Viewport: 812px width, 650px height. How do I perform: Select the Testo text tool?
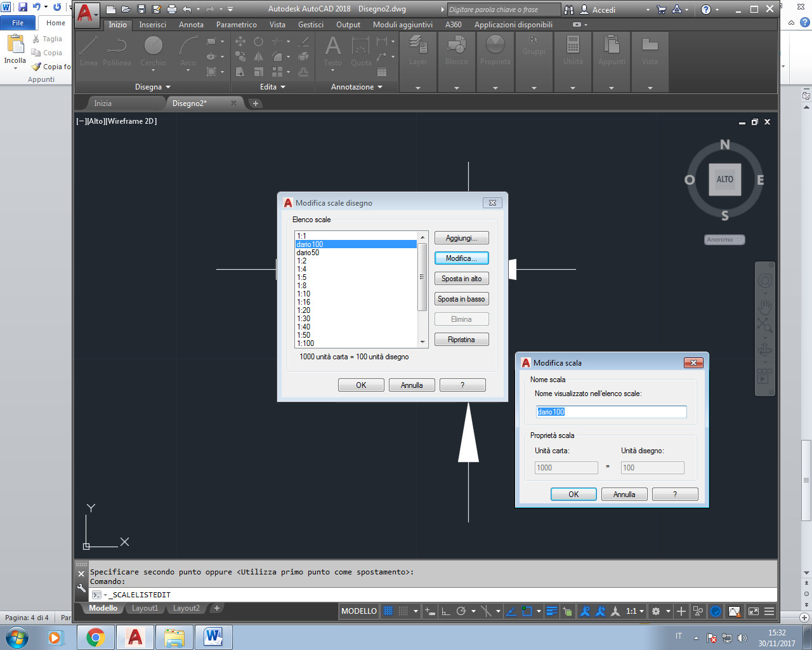(x=332, y=50)
